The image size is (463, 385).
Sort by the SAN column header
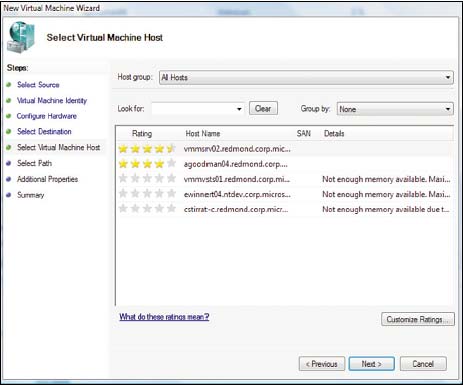304,134
